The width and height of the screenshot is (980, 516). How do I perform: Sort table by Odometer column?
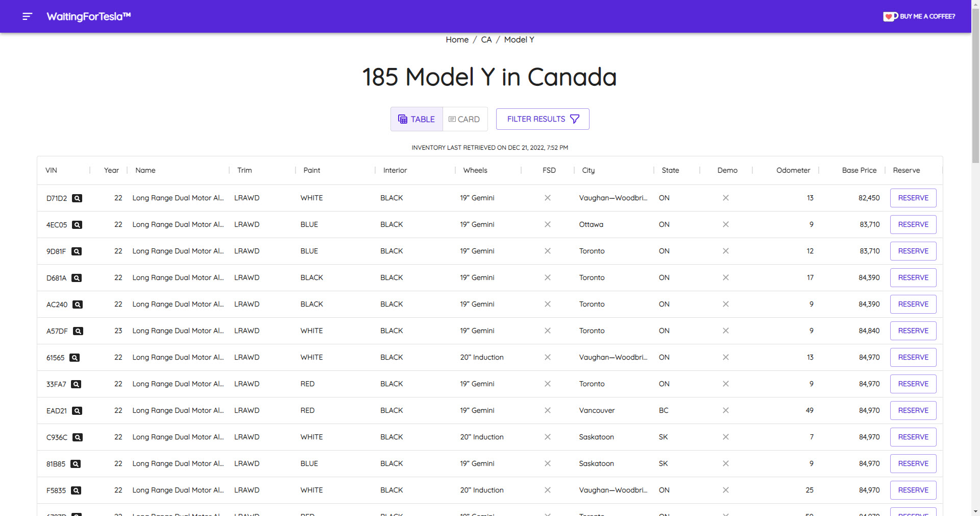[x=793, y=170]
